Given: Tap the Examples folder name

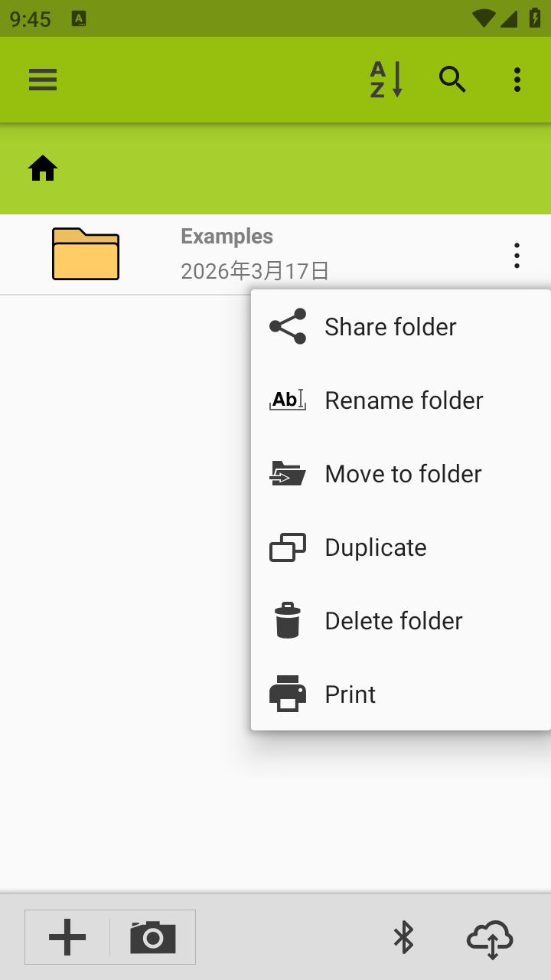Looking at the screenshot, I should click(x=227, y=237).
